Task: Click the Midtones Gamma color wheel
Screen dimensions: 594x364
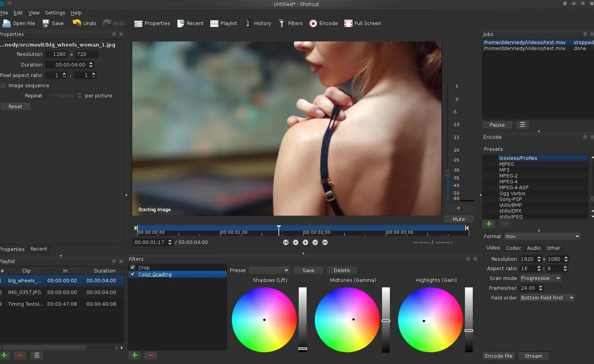Action: click(353, 319)
